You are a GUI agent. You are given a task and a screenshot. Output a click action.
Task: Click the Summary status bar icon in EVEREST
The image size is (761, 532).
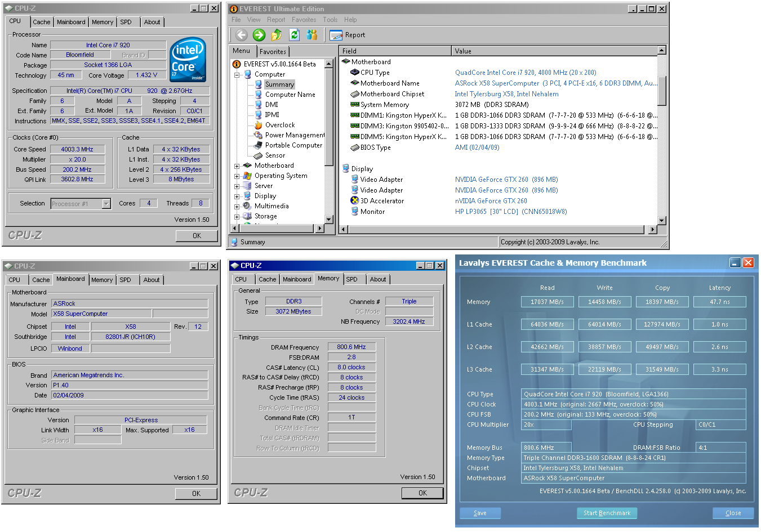[234, 242]
